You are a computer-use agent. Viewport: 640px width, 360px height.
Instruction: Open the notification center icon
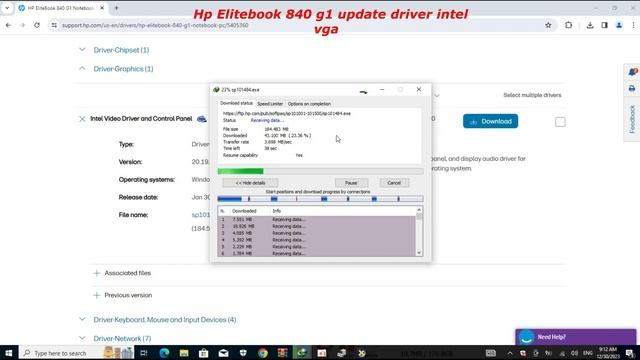click(630, 353)
